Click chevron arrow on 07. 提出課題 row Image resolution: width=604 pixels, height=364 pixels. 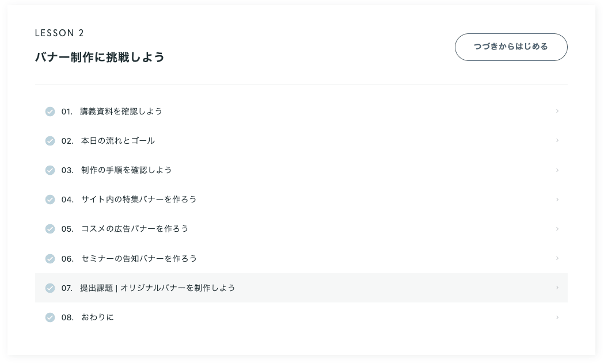[557, 288]
